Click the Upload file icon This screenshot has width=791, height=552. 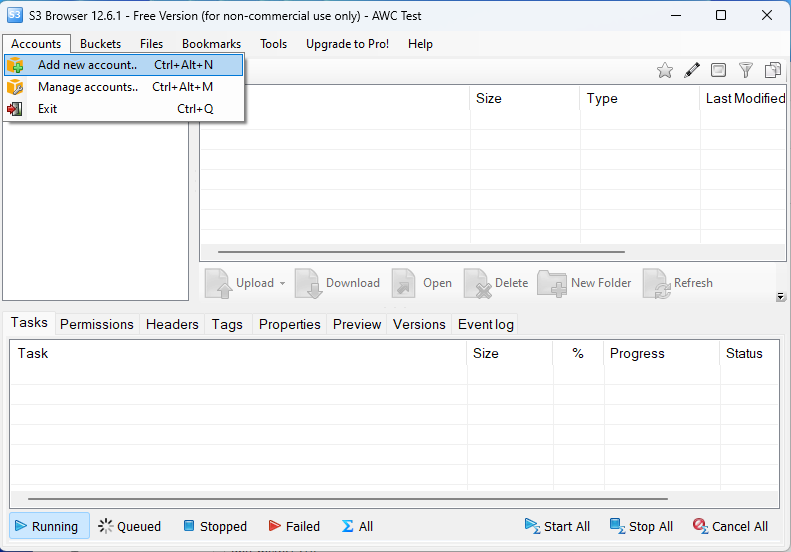pos(218,284)
